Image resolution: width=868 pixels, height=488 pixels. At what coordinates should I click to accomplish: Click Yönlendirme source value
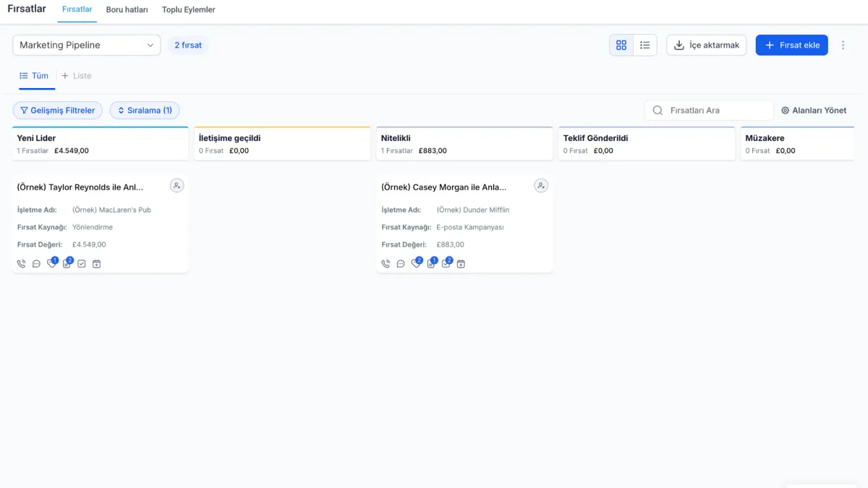[x=93, y=227]
